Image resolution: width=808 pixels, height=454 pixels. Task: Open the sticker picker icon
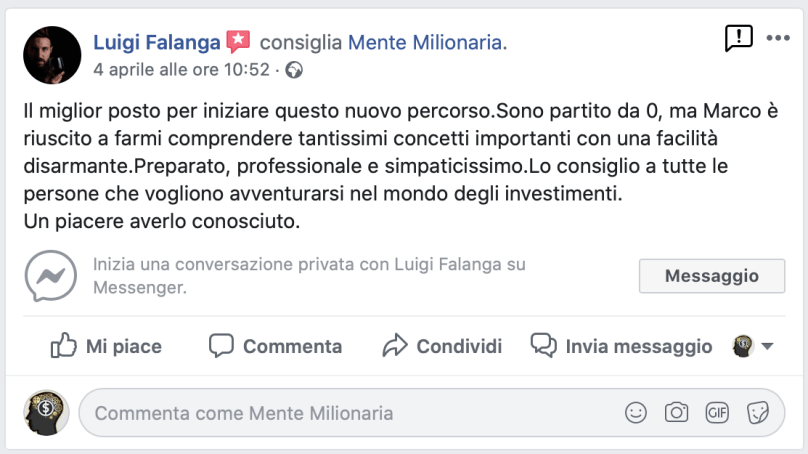(757, 412)
